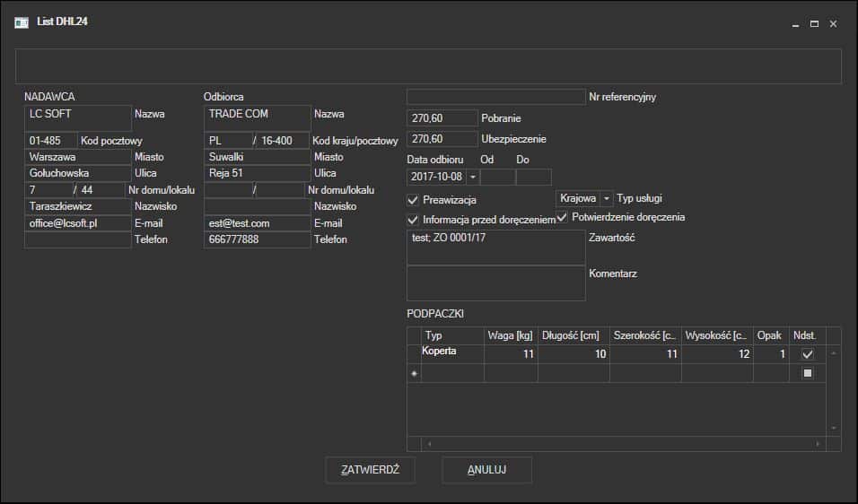Toggle Informacja przed doręczeniem checkbox
The width and height of the screenshot is (858, 504).
pyautogui.click(x=413, y=220)
